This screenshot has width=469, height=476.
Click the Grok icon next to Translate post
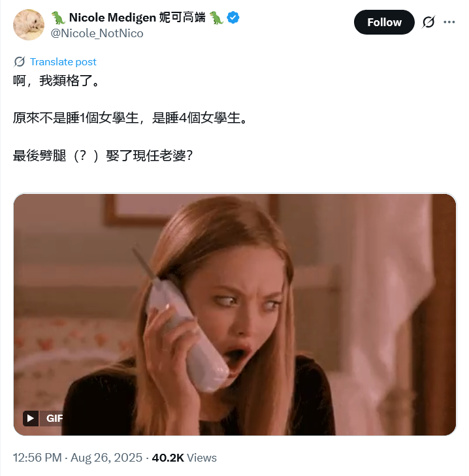(20, 61)
